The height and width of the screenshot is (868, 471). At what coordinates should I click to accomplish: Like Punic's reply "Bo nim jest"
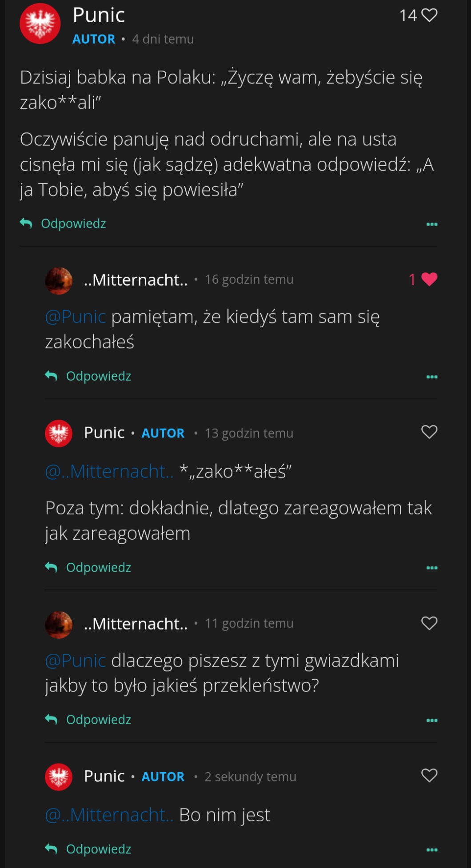point(429,776)
